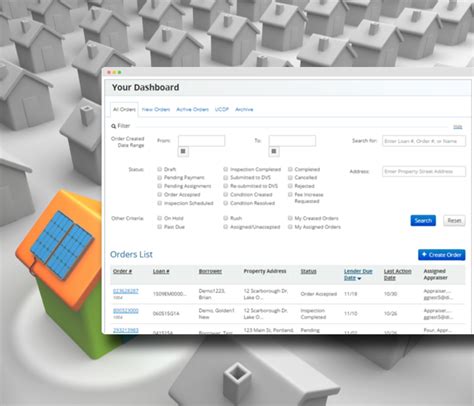Click the Reset button
Image resolution: width=474 pixels, height=406 pixels.
coord(454,221)
